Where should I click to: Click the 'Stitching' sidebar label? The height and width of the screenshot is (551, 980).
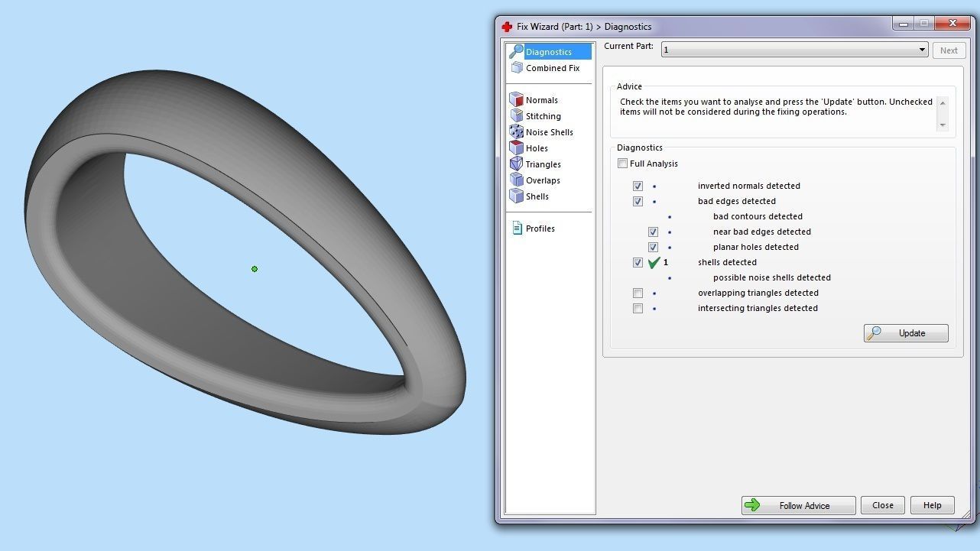pyautogui.click(x=543, y=116)
